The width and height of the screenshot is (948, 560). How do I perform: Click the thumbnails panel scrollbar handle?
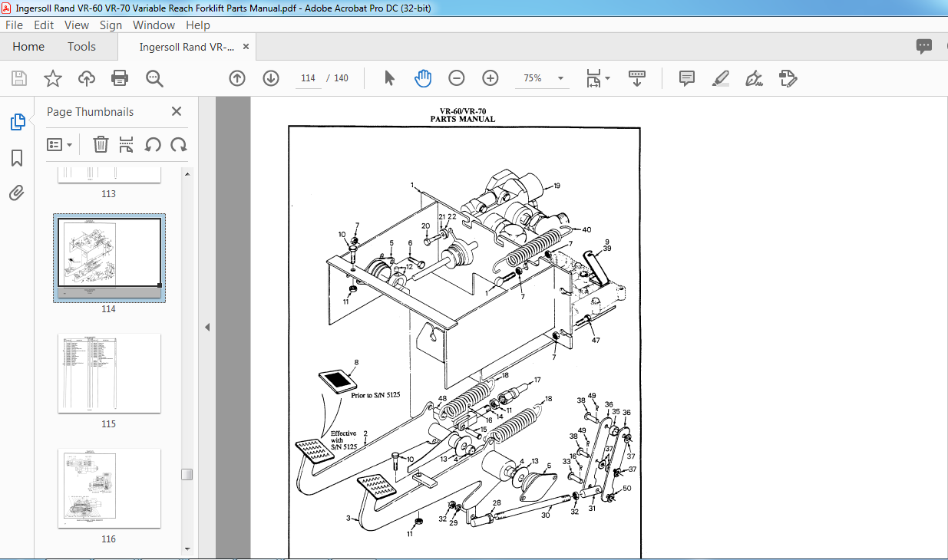click(x=187, y=474)
